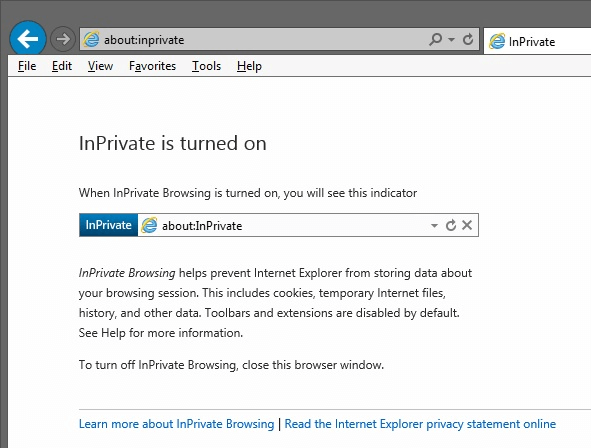
Task: Click 'See Help for more information.' text
Action: [x=161, y=333]
